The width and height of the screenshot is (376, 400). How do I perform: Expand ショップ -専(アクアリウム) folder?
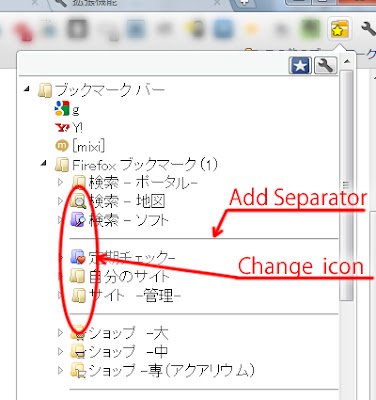click(x=60, y=370)
